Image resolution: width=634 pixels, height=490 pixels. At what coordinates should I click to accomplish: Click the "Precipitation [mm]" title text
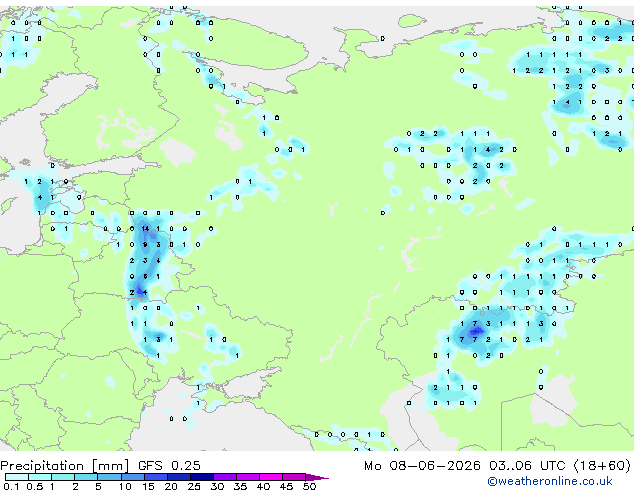click(x=65, y=466)
